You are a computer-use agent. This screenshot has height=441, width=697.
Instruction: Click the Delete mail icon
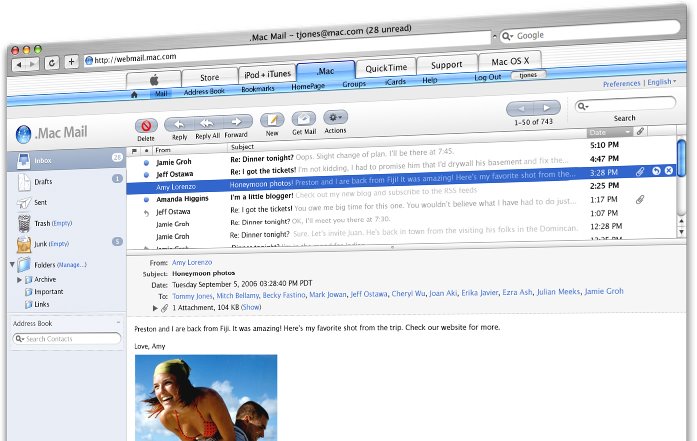point(146,126)
